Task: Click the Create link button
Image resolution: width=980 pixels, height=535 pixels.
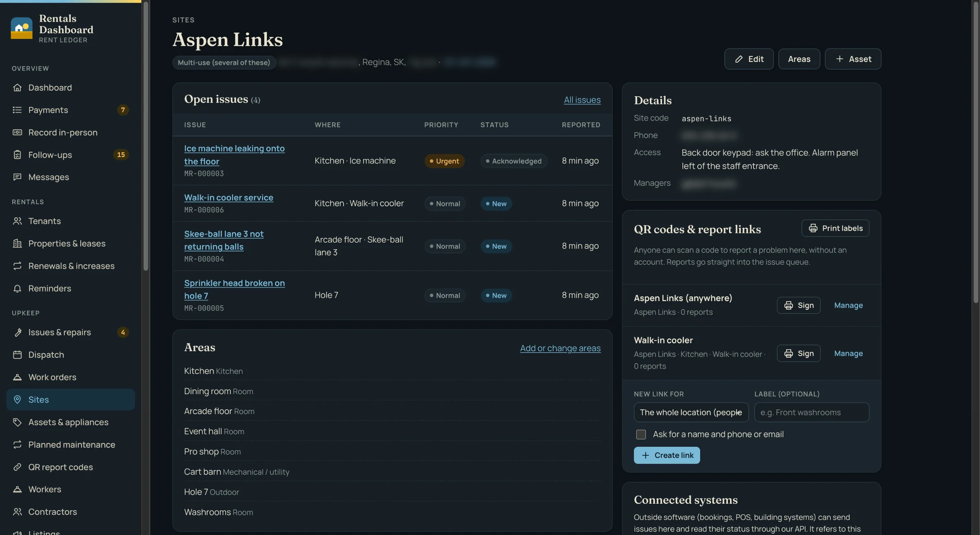Action: coord(666,455)
